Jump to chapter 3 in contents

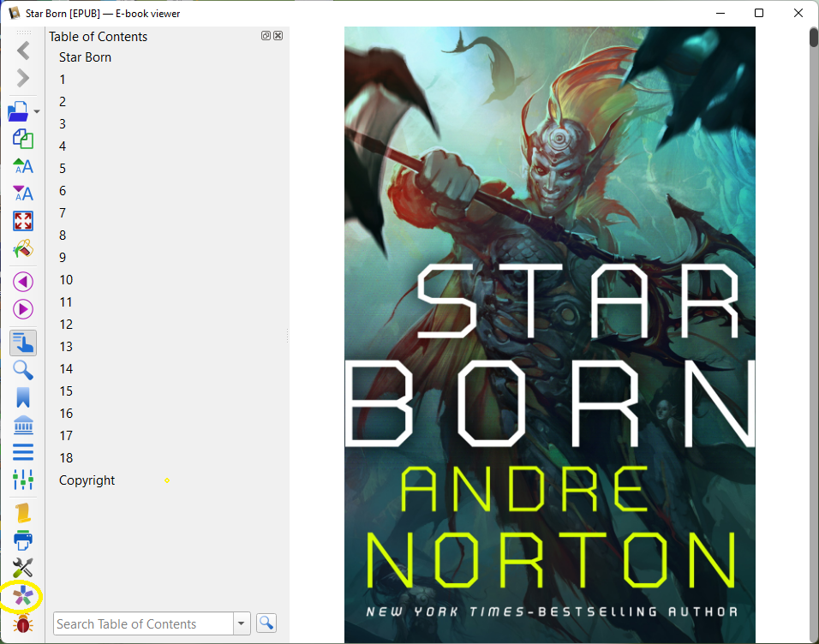coord(63,124)
